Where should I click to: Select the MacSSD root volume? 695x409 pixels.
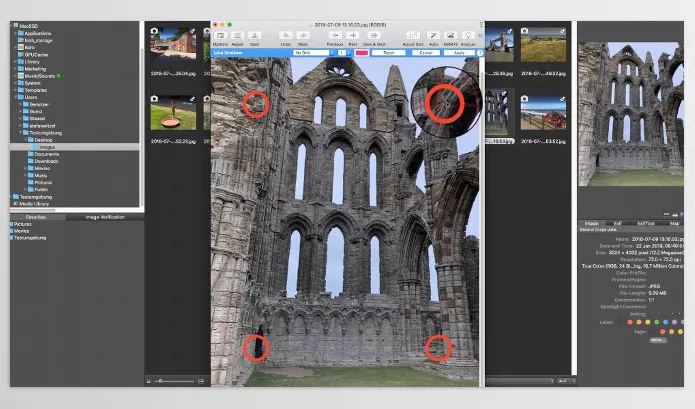click(25, 26)
